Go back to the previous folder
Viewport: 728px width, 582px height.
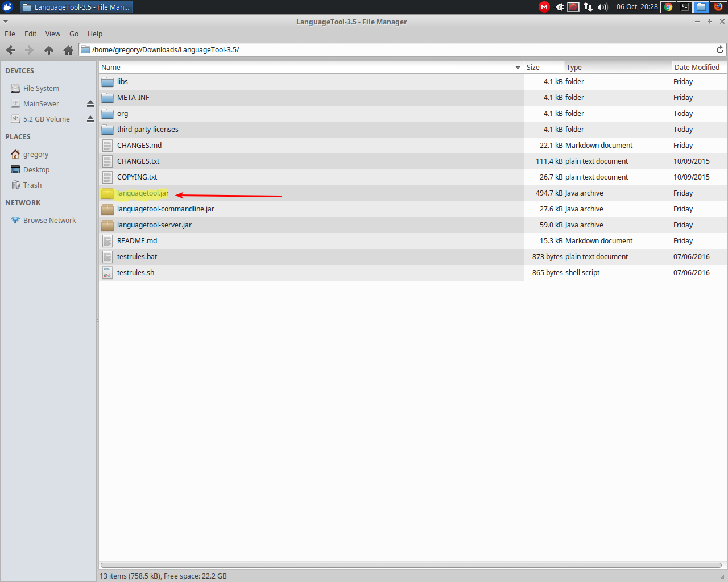tap(10, 50)
